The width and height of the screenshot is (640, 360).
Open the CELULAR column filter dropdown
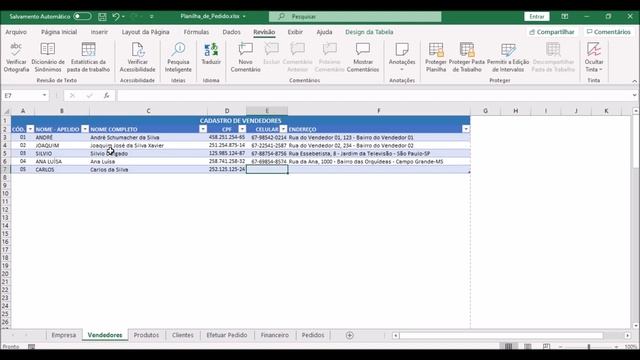coord(283,129)
